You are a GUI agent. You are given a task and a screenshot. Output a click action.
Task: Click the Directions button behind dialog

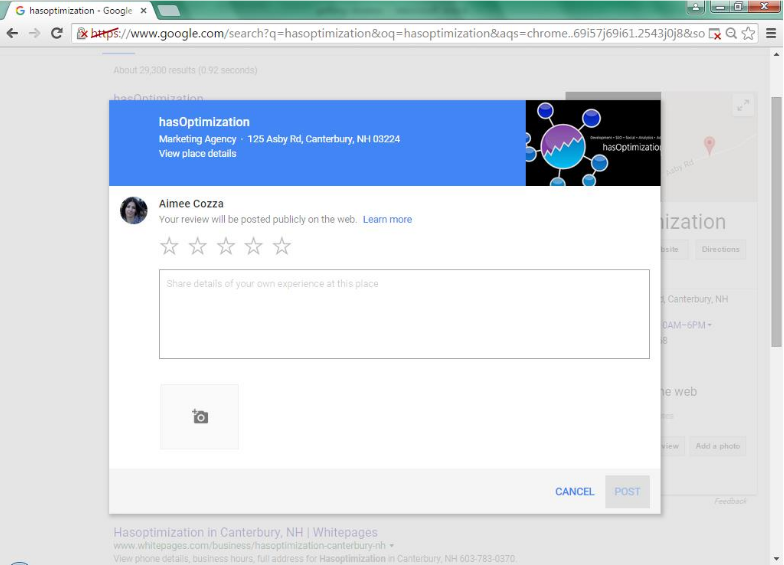click(720, 249)
